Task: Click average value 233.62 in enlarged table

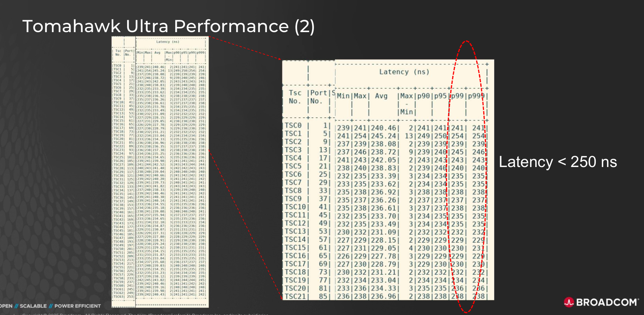Action: point(383,184)
